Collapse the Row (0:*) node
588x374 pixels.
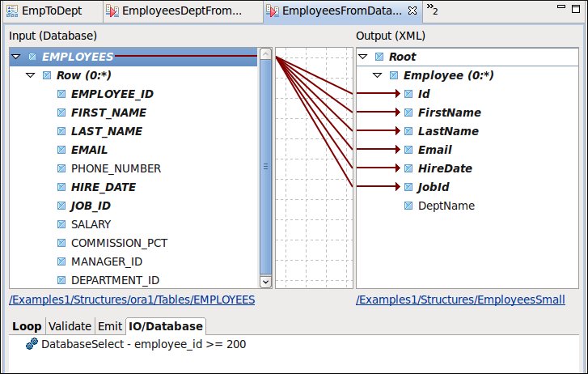[x=31, y=75]
